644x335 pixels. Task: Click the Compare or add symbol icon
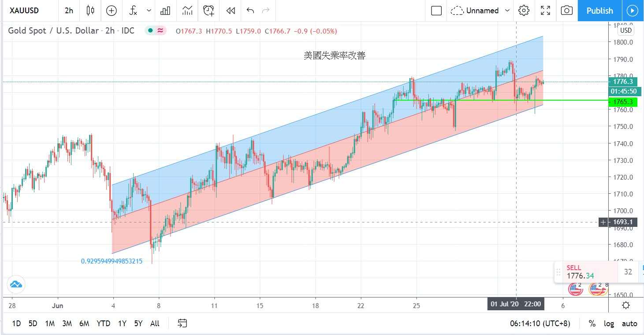tap(111, 11)
